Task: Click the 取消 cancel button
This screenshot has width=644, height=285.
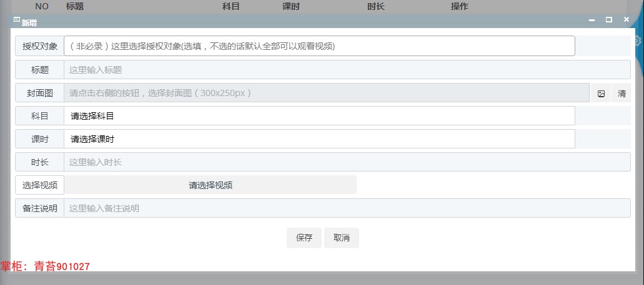Action: tap(341, 238)
